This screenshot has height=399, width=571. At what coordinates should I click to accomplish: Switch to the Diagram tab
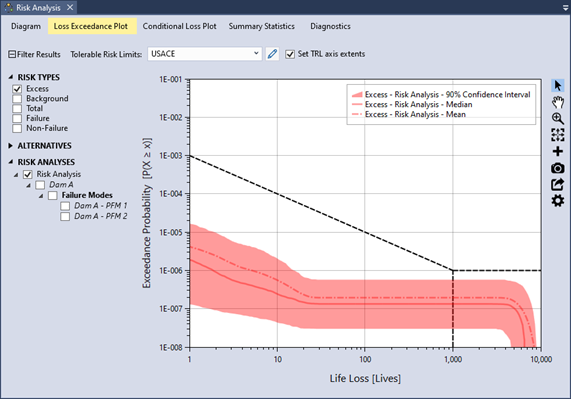click(25, 26)
